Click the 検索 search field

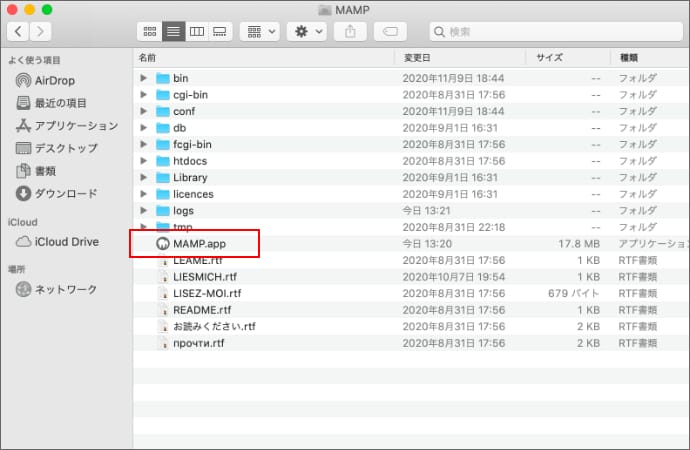[x=550, y=32]
